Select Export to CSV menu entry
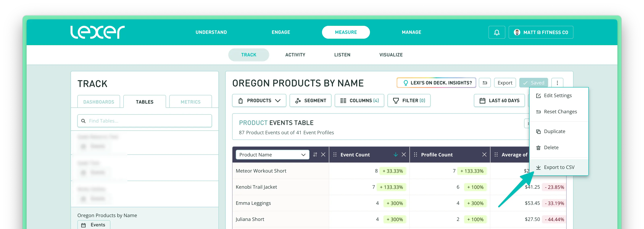 coord(559,167)
